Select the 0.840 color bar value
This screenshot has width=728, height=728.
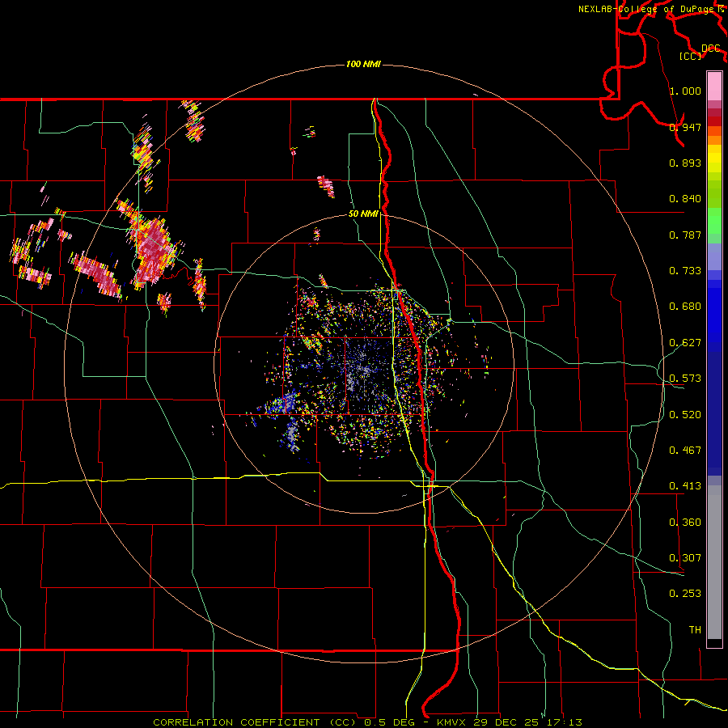pyautogui.click(x=685, y=199)
